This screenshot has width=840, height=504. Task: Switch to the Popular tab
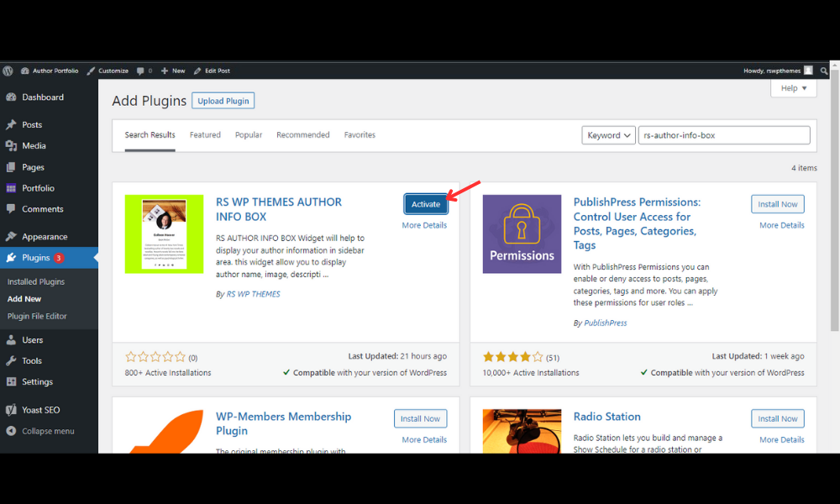point(249,135)
